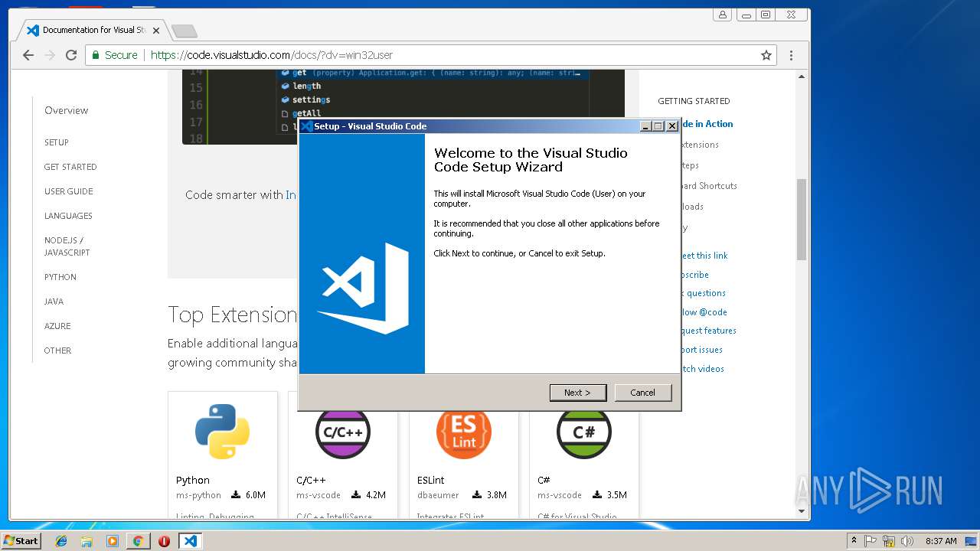
Task: Open NODE.JS / JAVASCRIPT section
Action: 67,246
